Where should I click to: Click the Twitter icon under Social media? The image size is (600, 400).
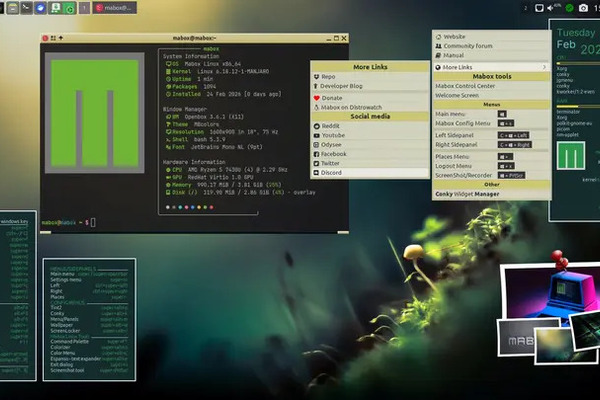point(316,163)
